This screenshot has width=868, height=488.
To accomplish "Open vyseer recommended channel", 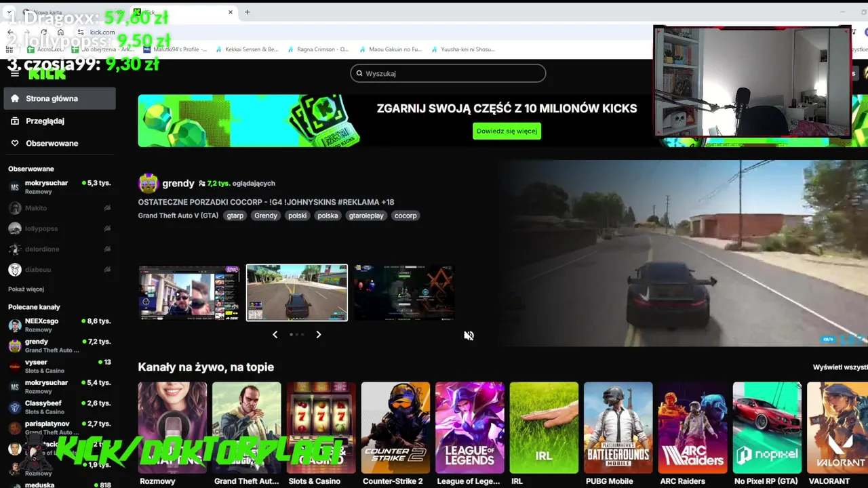I will pos(59,366).
